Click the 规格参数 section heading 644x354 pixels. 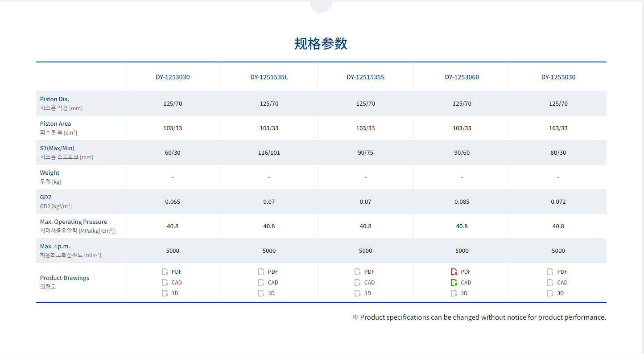point(321,44)
